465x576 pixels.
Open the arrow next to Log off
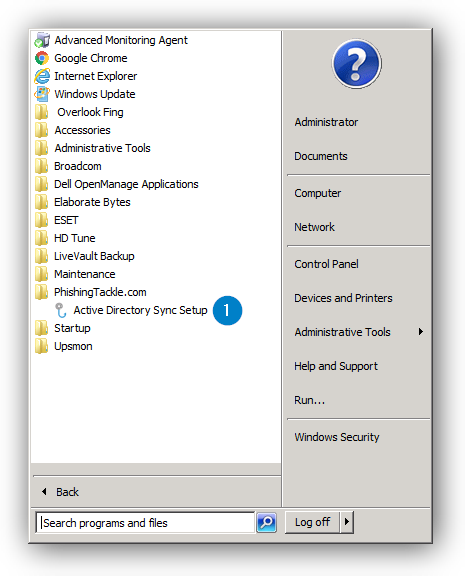pyautogui.click(x=346, y=522)
